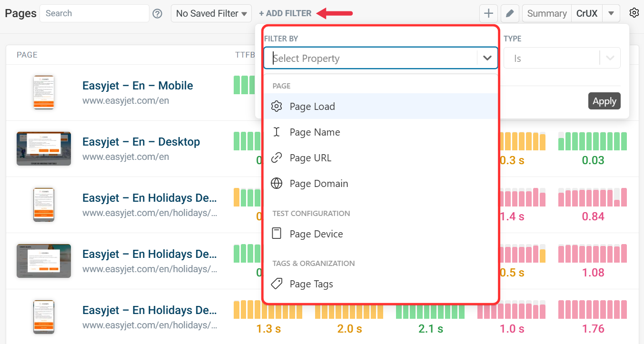Switch to the Summary view

[x=547, y=14]
